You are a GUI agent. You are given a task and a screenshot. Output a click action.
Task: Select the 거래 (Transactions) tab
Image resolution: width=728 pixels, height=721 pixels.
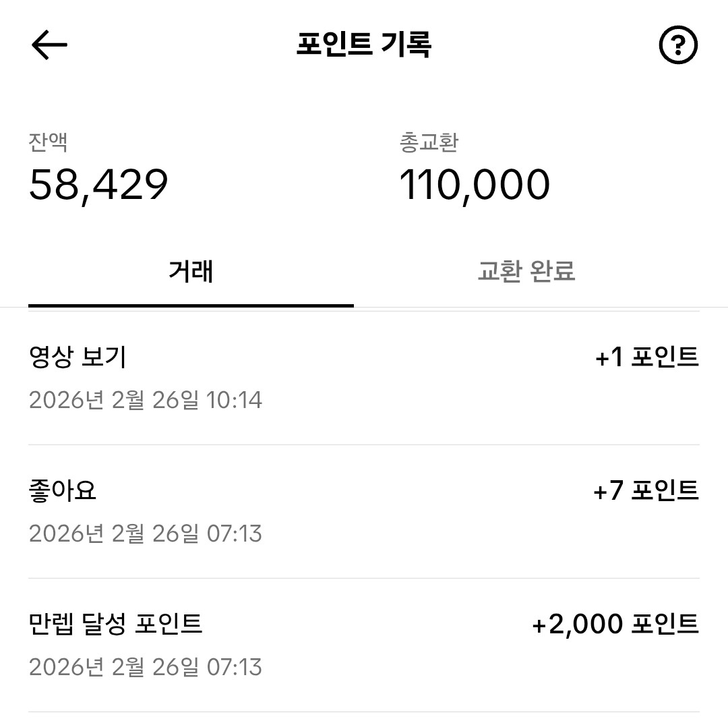190,270
